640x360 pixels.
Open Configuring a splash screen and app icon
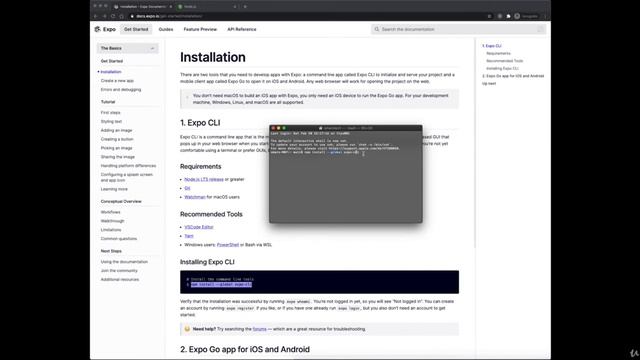(127, 177)
